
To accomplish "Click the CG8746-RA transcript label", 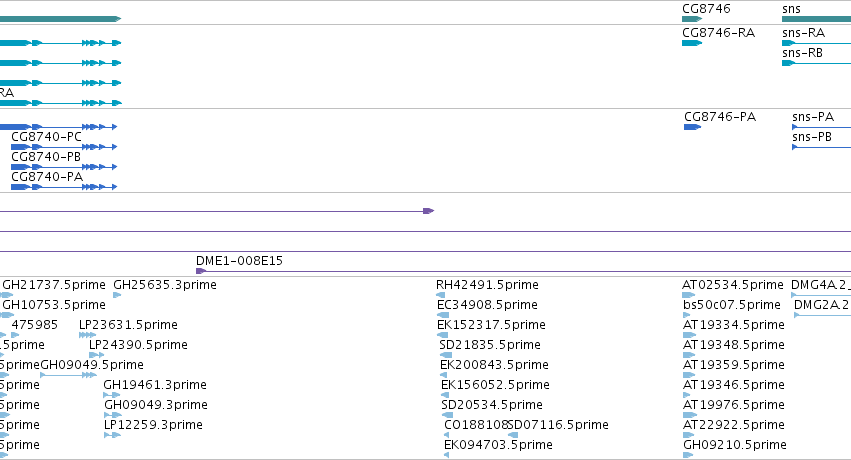I will [x=719, y=33].
